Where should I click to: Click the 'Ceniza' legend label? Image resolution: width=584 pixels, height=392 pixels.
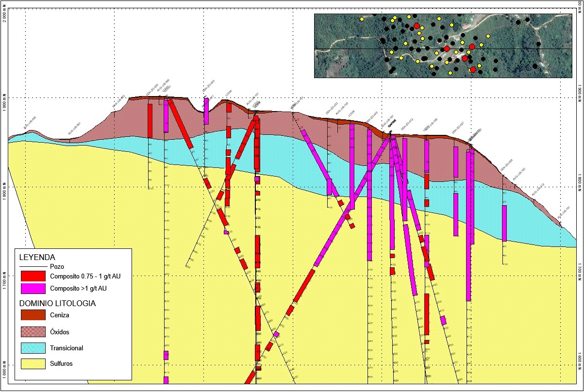tap(59, 315)
